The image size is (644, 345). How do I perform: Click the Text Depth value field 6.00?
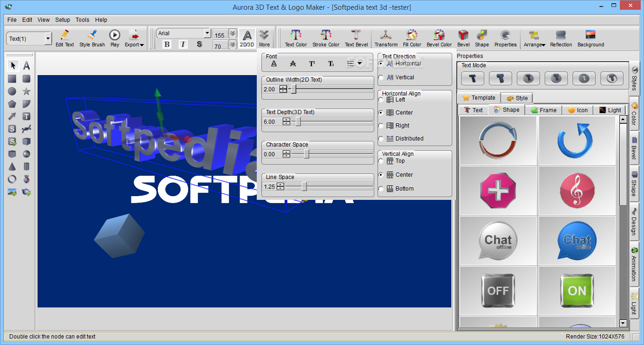(273, 122)
